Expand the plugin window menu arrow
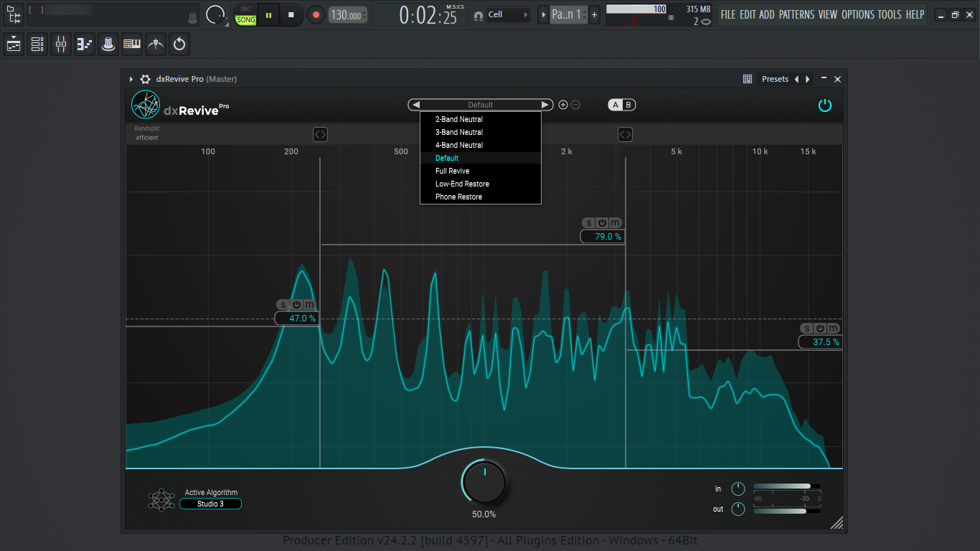This screenshot has height=551, width=980. [x=131, y=79]
